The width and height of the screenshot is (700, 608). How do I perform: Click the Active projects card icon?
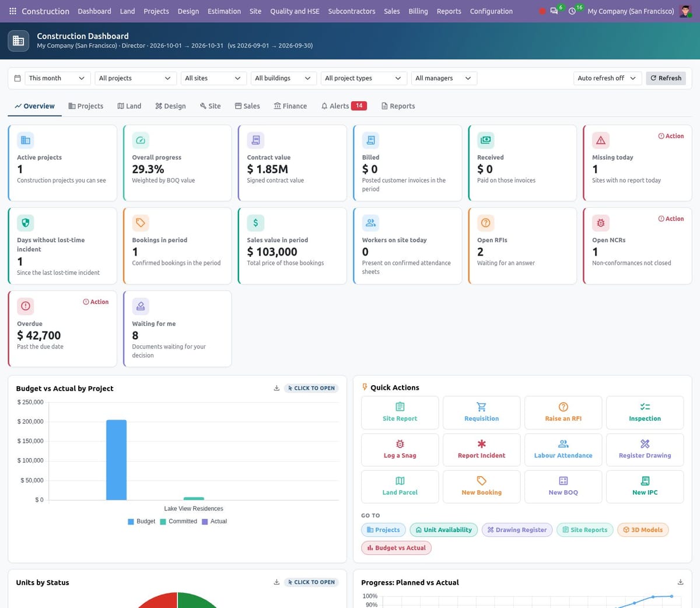(x=26, y=140)
